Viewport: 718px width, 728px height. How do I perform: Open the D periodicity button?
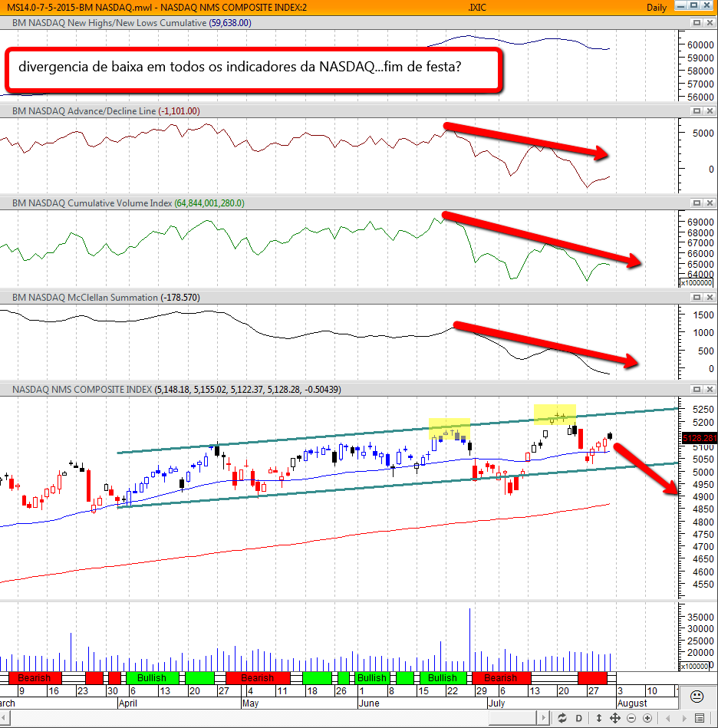(x=578, y=718)
